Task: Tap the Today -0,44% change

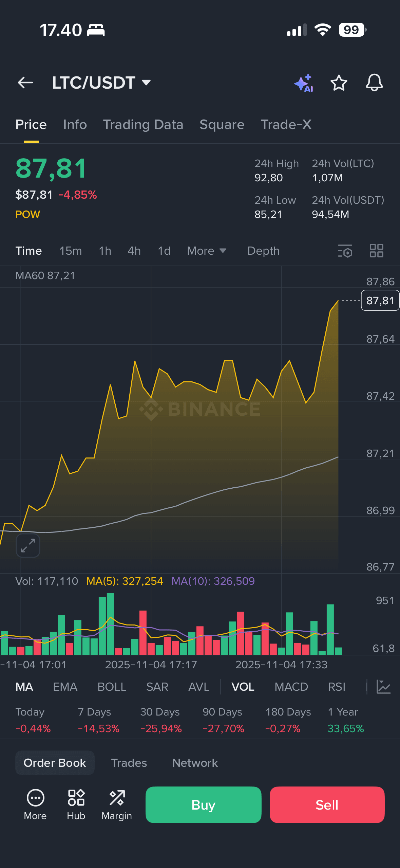Action: (33, 720)
